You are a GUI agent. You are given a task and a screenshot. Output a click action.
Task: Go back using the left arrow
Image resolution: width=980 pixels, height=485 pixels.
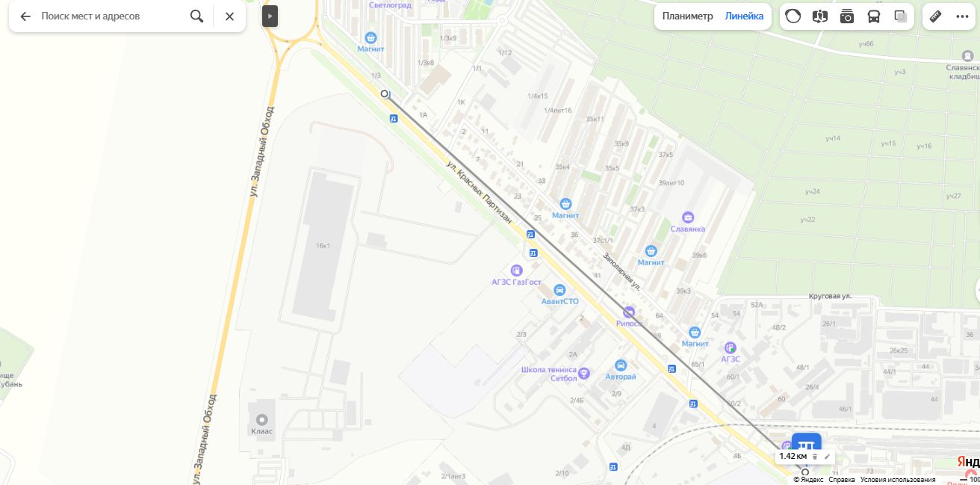click(25, 16)
